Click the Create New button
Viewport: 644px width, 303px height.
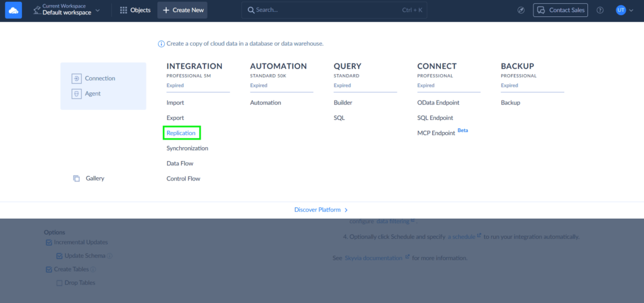pyautogui.click(x=182, y=10)
